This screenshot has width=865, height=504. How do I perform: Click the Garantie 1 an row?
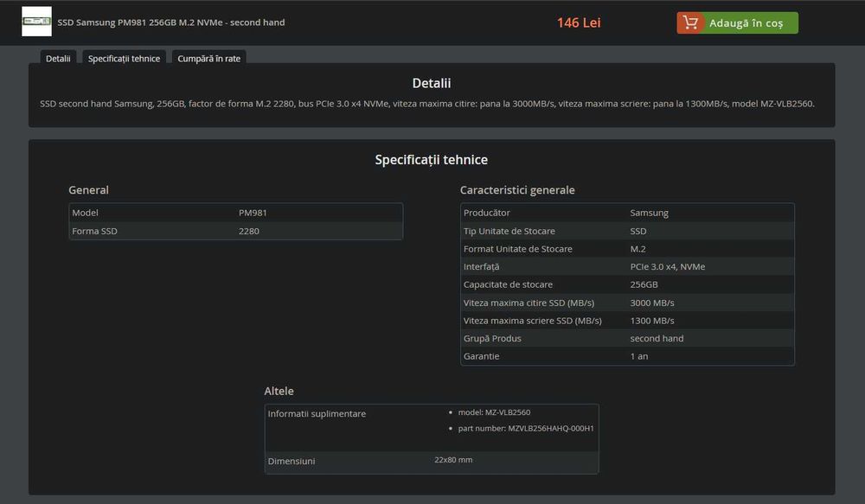(x=627, y=356)
